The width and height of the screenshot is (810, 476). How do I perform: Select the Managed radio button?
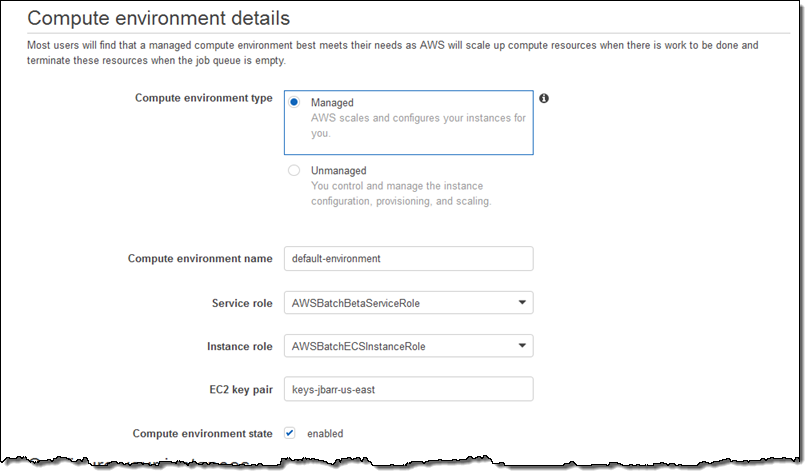294,103
